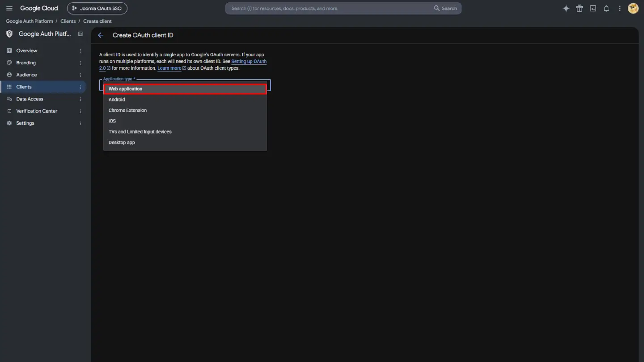Navigate to Data Access in sidebar
The width and height of the screenshot is (644, 362).
(43, 99)
